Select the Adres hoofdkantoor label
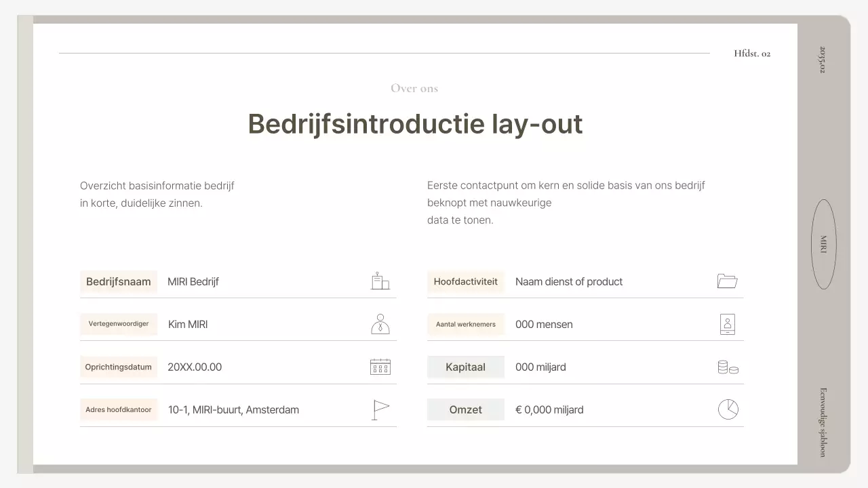This screenshot has height=488, width=868. [119, 409]
